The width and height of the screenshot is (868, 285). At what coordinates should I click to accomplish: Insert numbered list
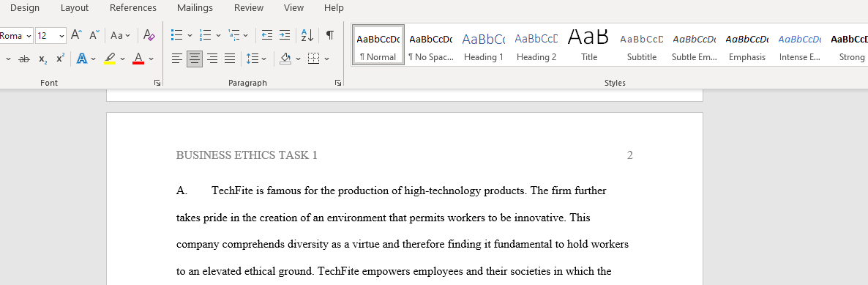click(x=206, y=35)
